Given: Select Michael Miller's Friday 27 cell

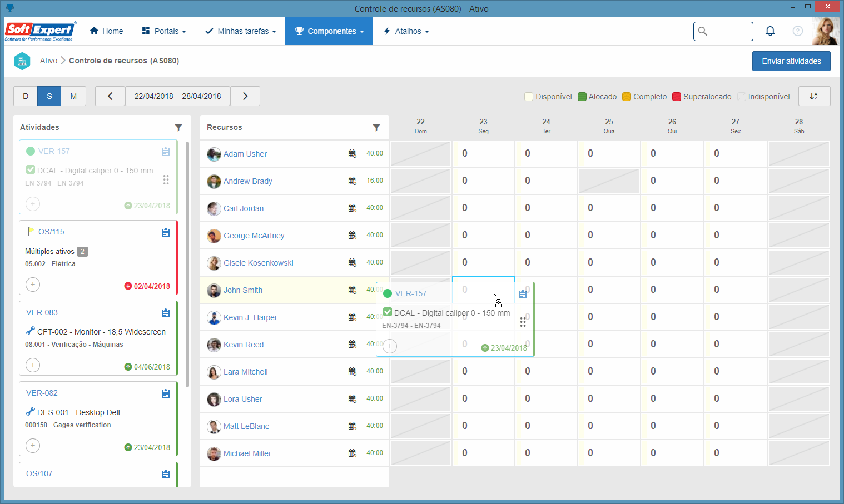Looking at the screenshot, I should tap(736, 453).
